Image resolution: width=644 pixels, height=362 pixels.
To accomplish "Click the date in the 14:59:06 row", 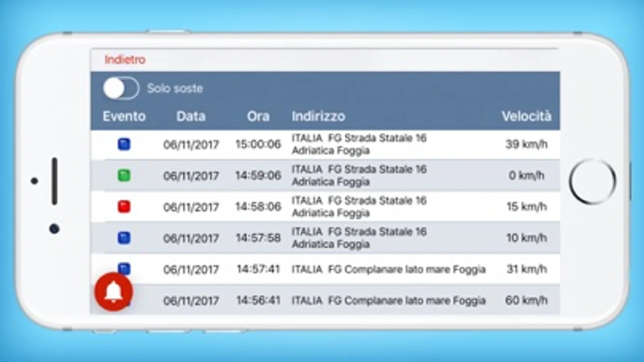I will 191,176.
